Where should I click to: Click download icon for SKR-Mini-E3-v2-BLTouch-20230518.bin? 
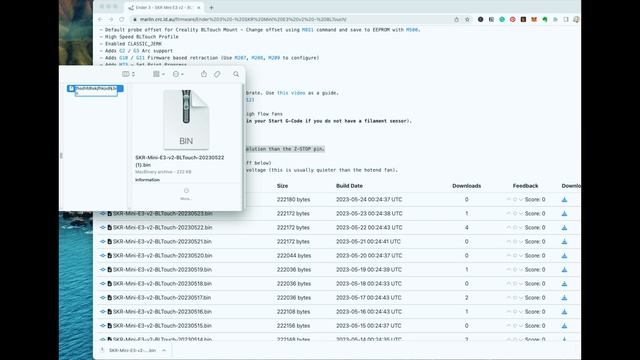564,284
